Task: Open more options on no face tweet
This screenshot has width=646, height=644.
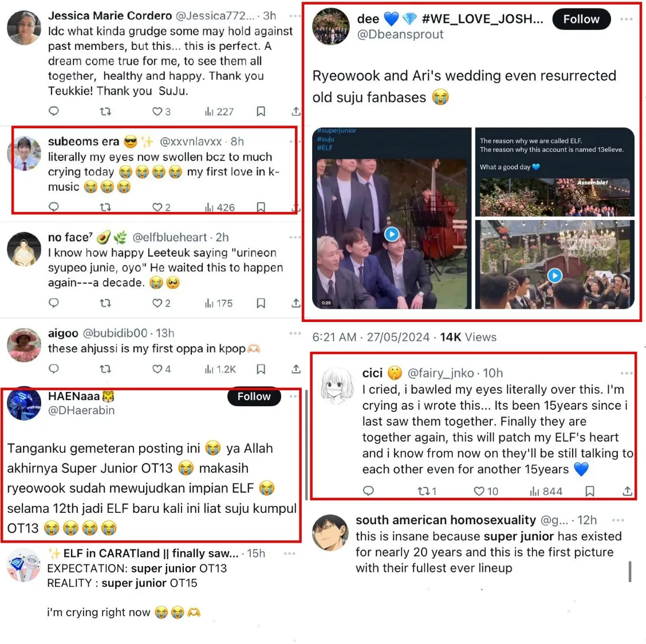Action: click(295, 237)
